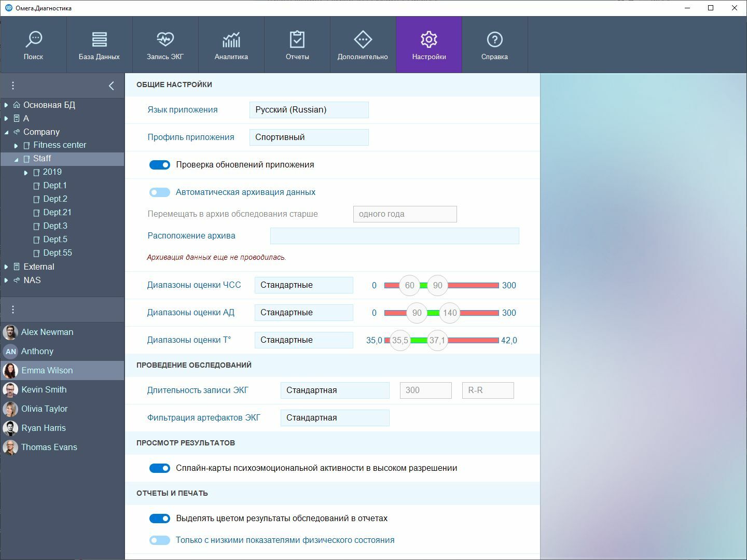The height and width of the screenshot is (560, 747).
Task: Open Диапазоны оценки Т° dropdown
Action: 304,340
